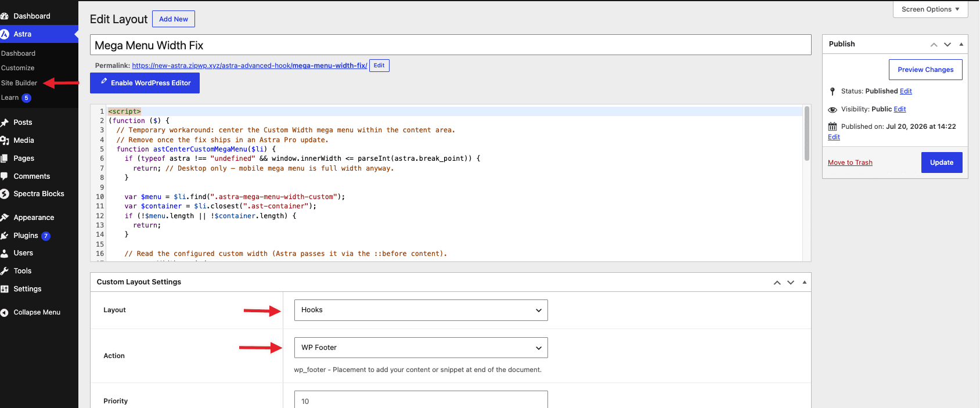
Task: Click the Spectra Blocks icon
Action: coord(4,194)
